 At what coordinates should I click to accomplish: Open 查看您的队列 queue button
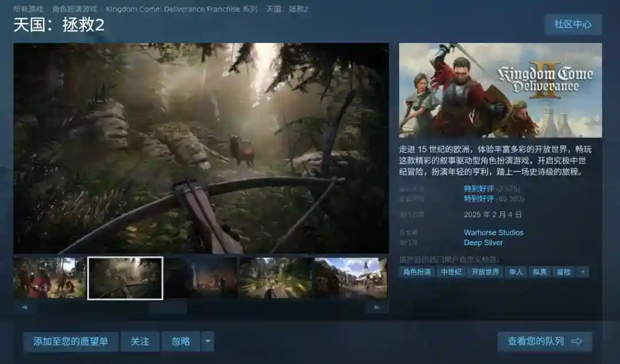(x=544, y=342)
